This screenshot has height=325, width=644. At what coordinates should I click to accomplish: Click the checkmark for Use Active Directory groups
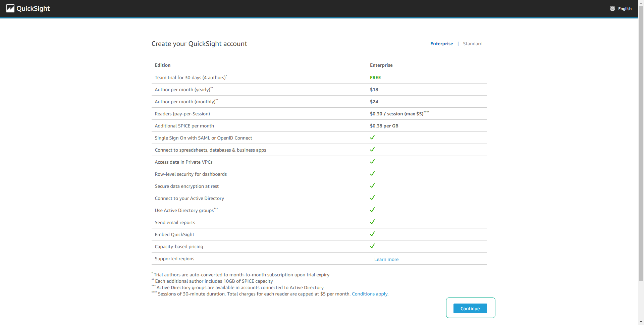[x=372, y=210]
